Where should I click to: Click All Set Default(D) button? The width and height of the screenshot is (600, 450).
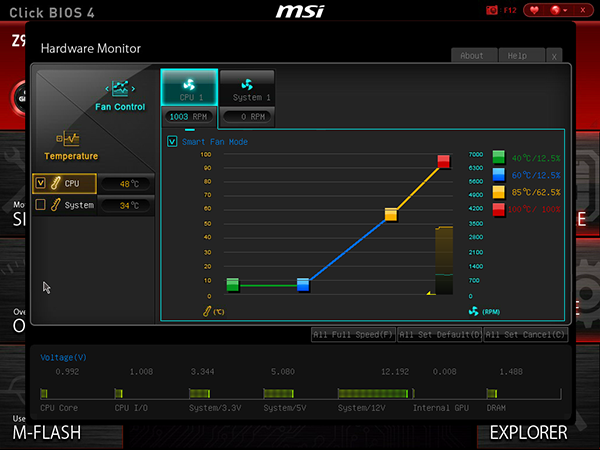coord(439,335)
